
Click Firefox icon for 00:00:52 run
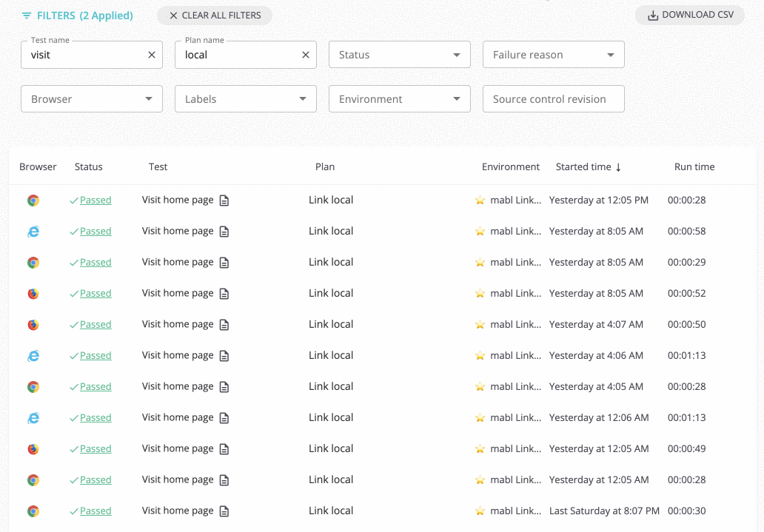33,294
